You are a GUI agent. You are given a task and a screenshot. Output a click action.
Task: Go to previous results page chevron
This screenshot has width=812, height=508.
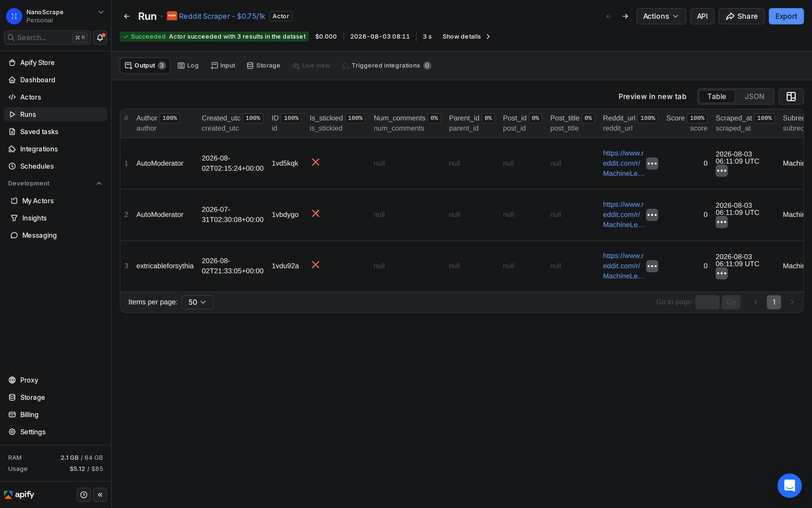(756, 302)
